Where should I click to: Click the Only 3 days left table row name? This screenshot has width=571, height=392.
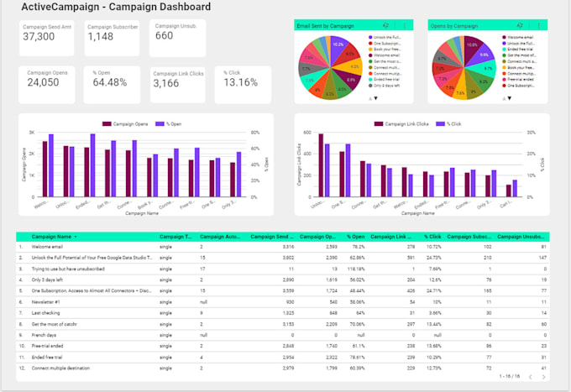(47, 280)
